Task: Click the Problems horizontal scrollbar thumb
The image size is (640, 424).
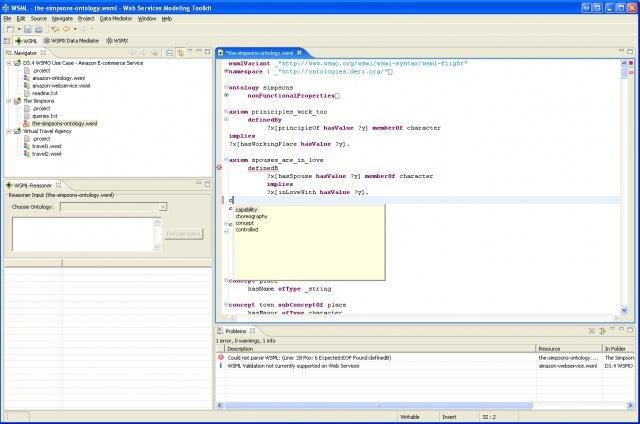Action: click(378, 405)
